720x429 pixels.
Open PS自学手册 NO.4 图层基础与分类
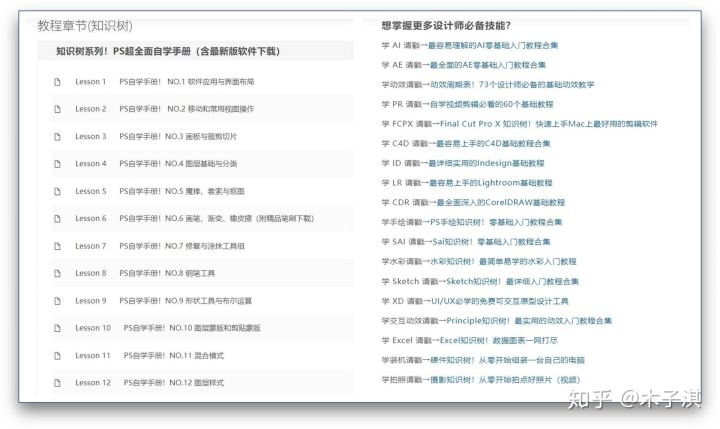tap(178, 164)
